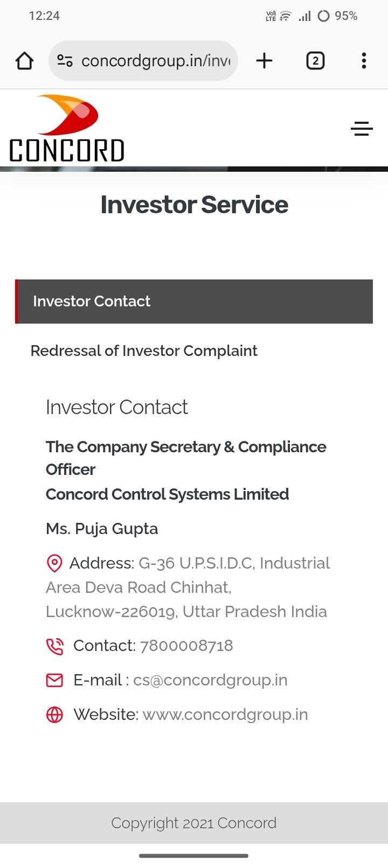Tap the battery status indicator
This screenshot has width=388, height=868.
pos(337,16)
